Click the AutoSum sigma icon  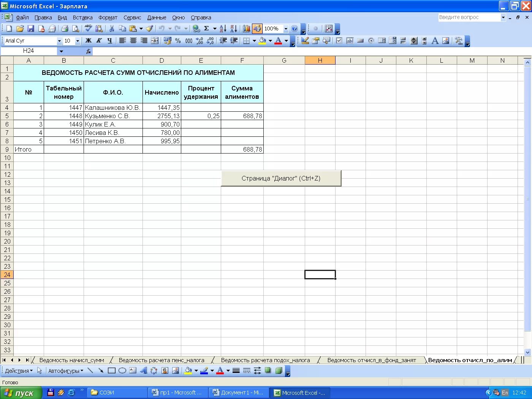pos(206,28)
